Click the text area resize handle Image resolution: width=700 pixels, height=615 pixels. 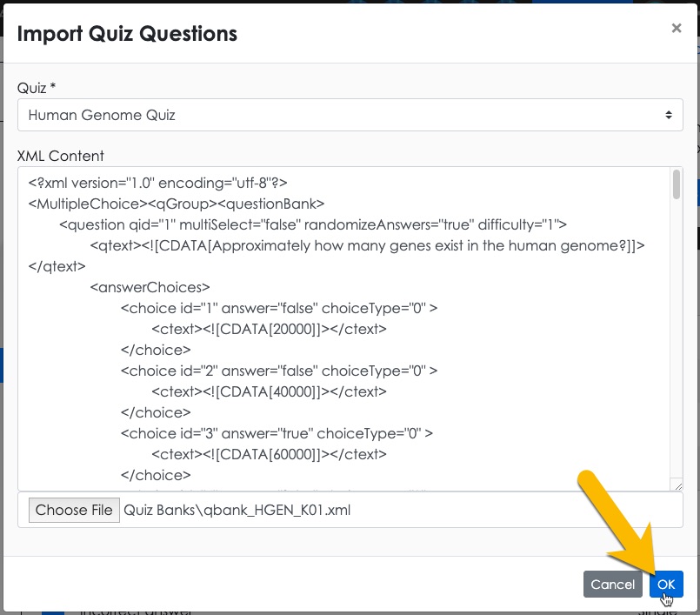tap(677, 485)
